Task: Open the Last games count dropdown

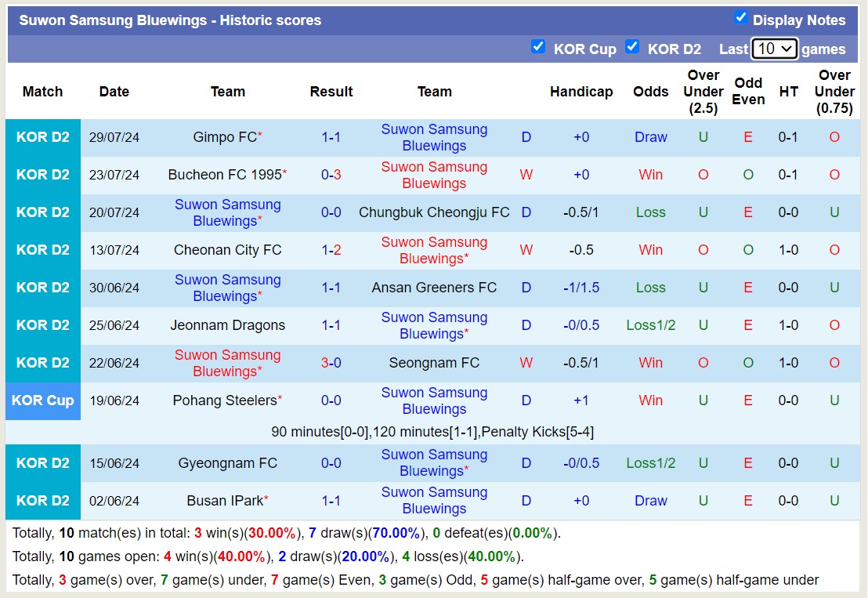Action: (774, 49)
